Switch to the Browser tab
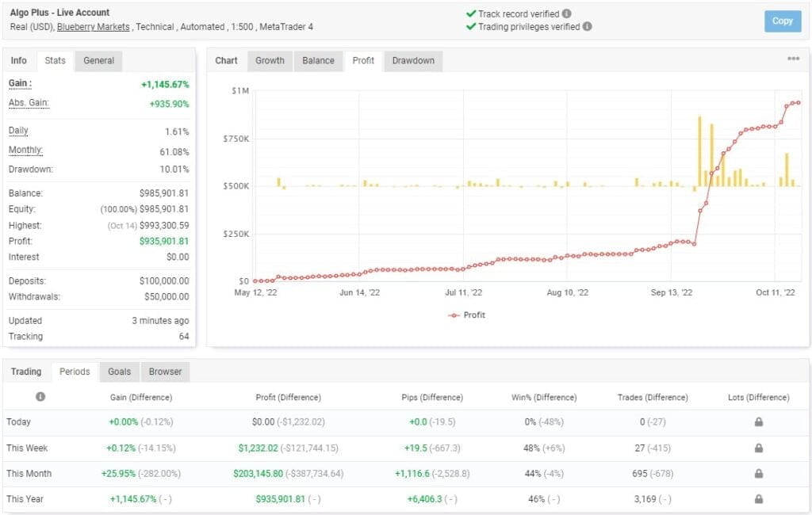 coord(164,371)
